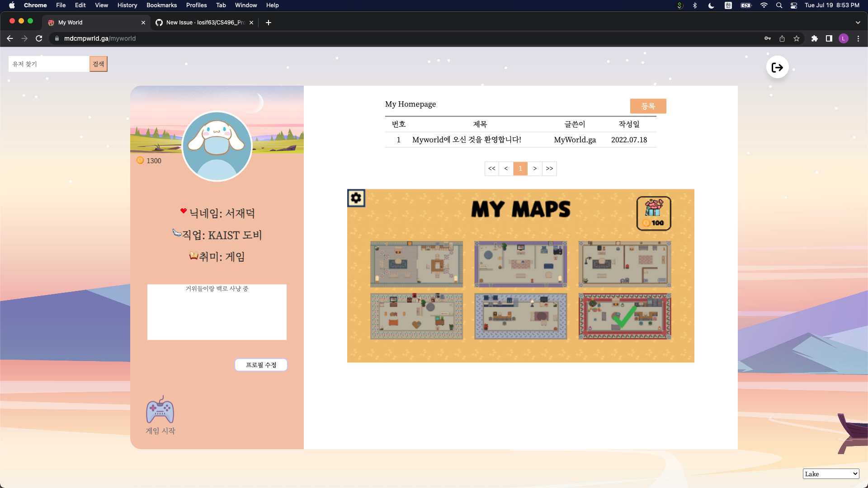Viewport: 868px width, 488px height.
Task: Click the game controller start icon
Action: click(160, 410)
